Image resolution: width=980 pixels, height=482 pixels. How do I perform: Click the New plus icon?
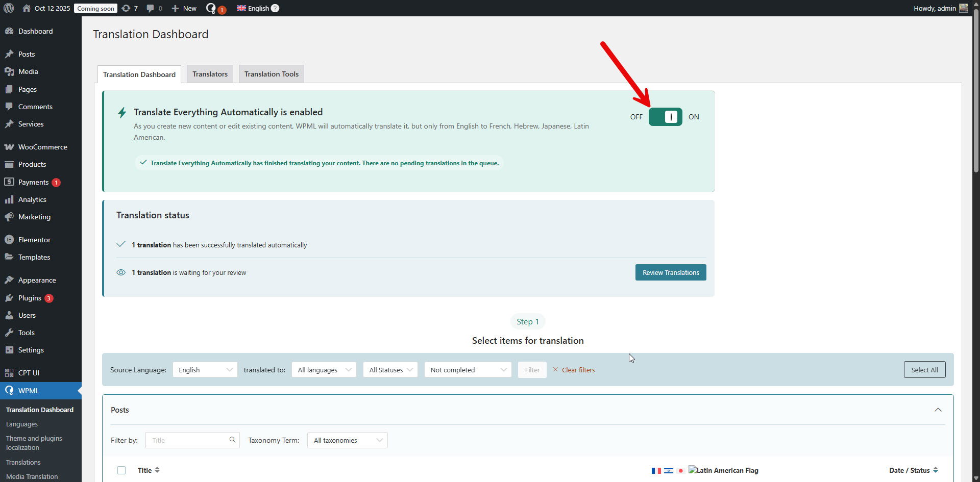[x=175, y=8]
